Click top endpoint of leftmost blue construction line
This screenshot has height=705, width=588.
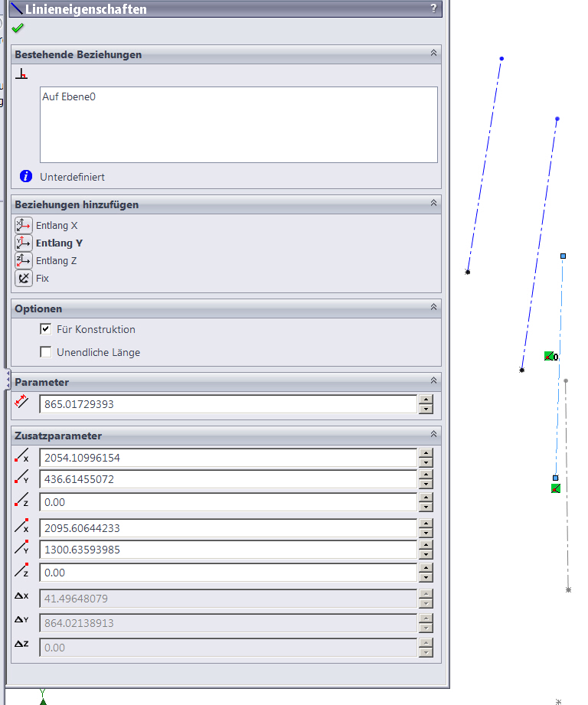tap(501, 58)
